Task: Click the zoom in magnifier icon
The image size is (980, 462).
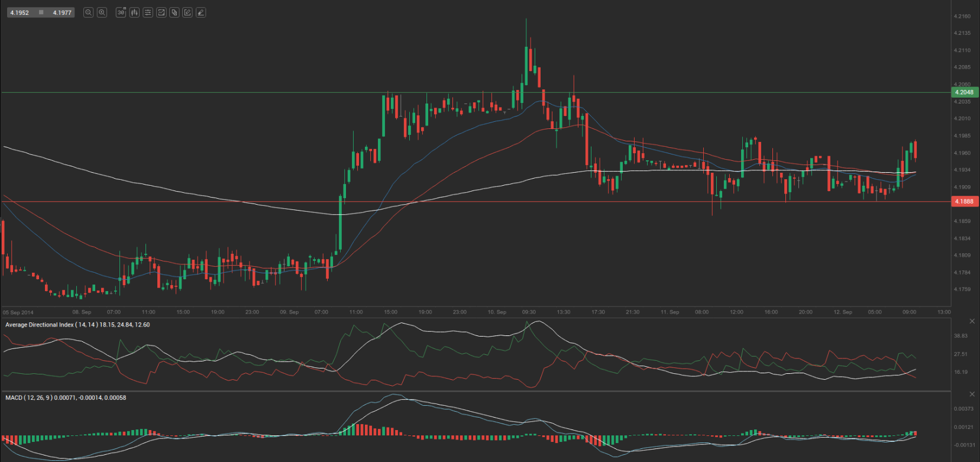Action: (102, 12)
